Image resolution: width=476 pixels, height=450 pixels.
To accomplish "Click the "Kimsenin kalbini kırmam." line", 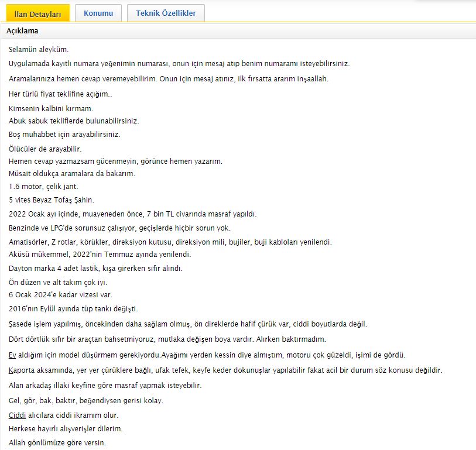I will [x=51, y=108].
